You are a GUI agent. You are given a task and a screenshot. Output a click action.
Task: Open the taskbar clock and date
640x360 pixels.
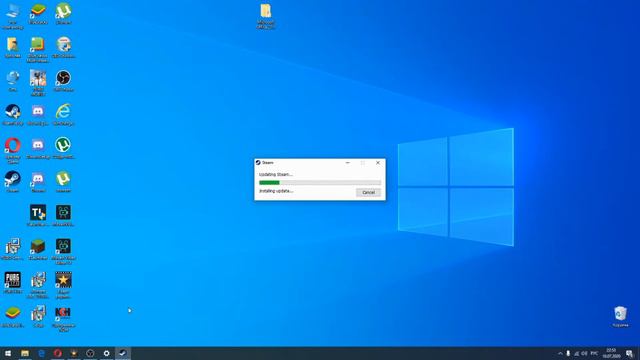pos(611,353)
